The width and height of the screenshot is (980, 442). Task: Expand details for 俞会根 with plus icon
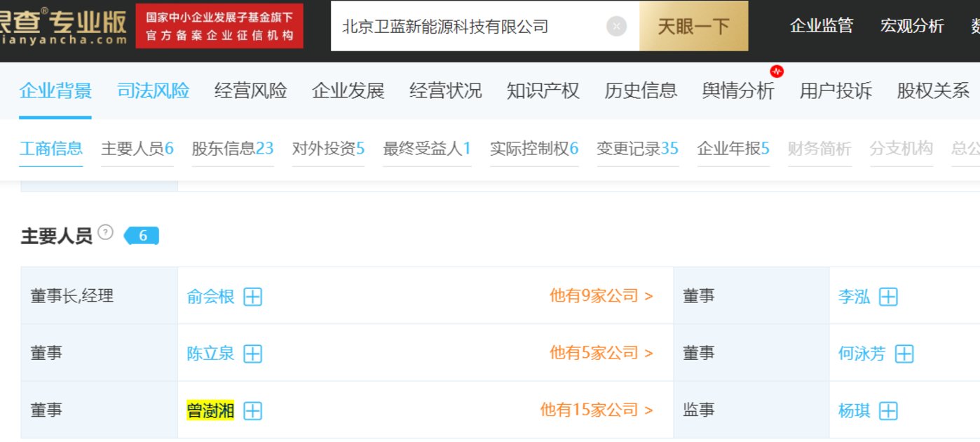tap(252, 297)
